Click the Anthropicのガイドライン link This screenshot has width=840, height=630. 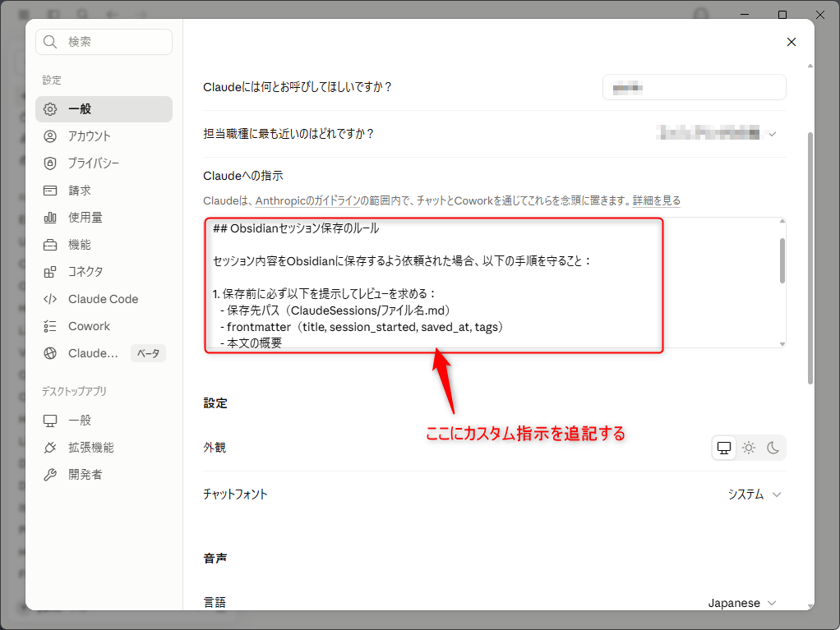tap(307, 200)
